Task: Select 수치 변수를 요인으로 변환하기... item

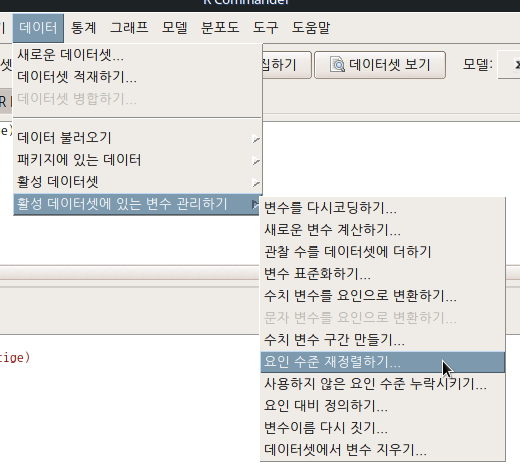Action: pyautogui.click(x=383, y=296)
